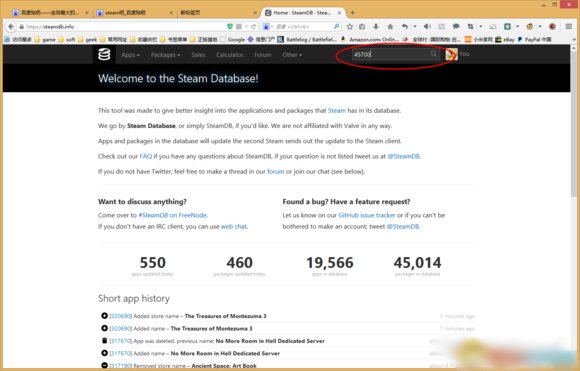Open the soft bookmarks folder
Viewport: 580px width, 371px height.
[x=67, y=39]
